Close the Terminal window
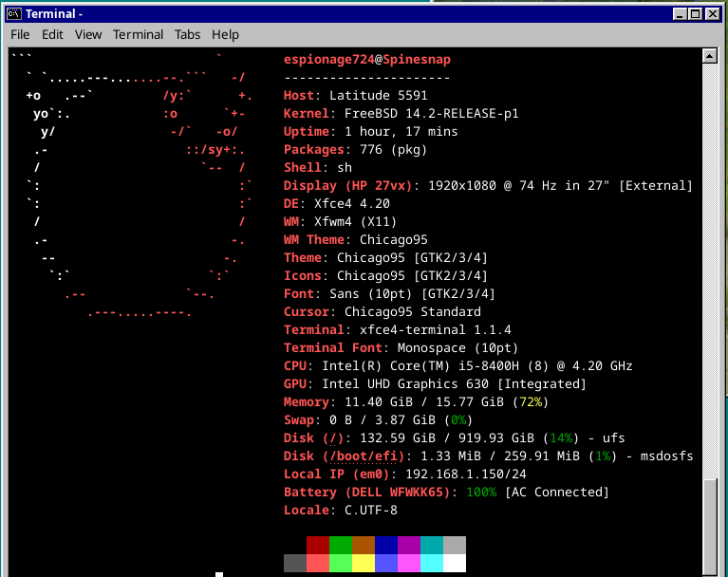This screenshot has height=577, width=728. point(713,13)
